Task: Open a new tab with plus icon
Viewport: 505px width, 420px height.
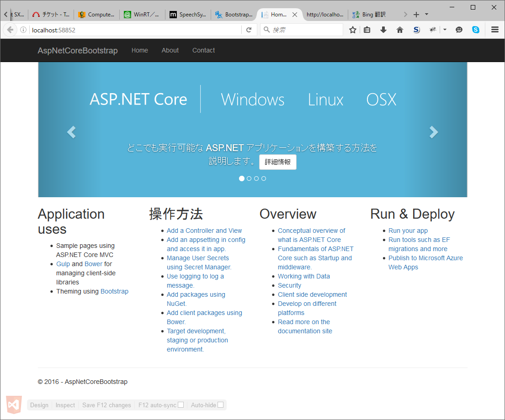Action: [416, 15]
